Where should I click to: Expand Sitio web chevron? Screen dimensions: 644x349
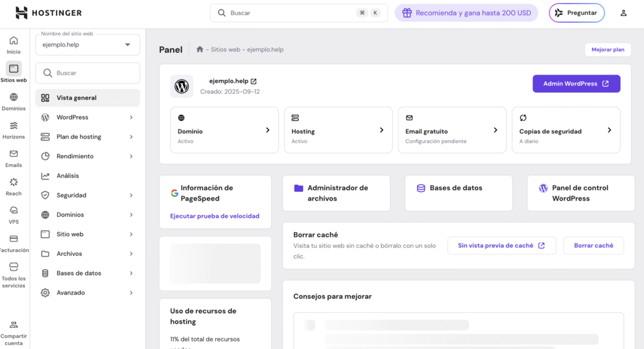(131, 235)
